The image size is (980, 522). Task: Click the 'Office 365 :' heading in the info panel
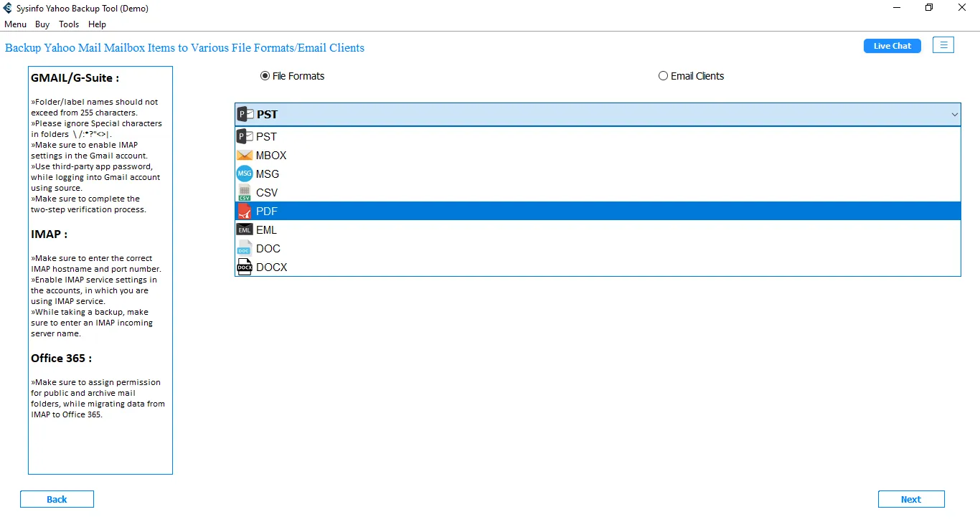pos(61,359)
